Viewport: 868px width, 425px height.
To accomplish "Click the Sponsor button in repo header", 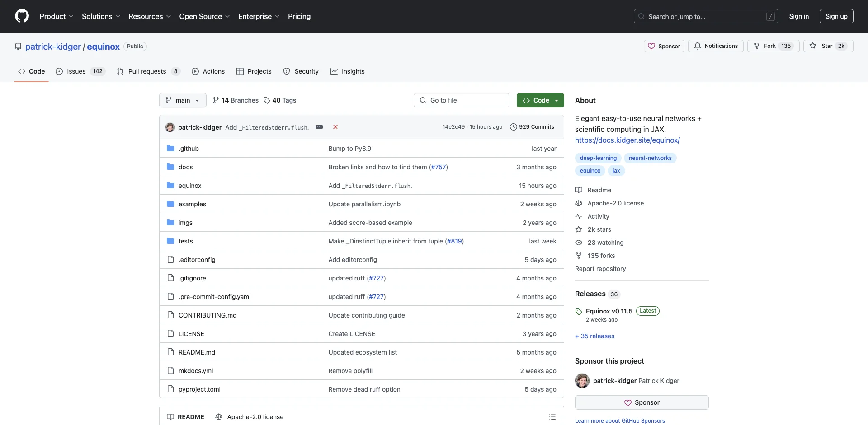I will pyautogui.click(x=664, y=46).
